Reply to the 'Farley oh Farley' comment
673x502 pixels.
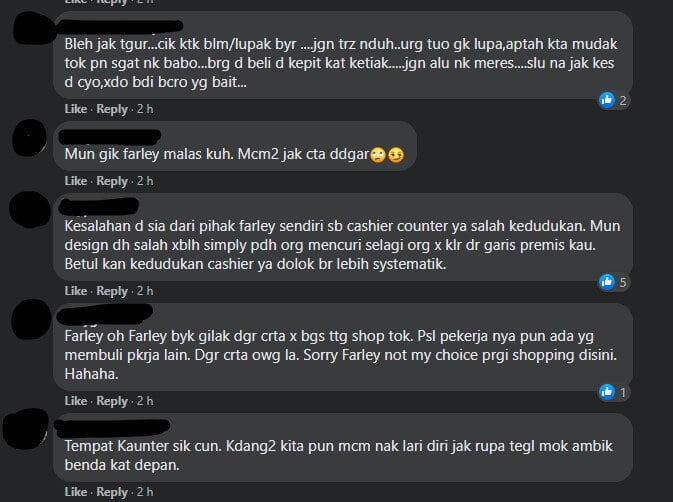(x=112, y=401)
